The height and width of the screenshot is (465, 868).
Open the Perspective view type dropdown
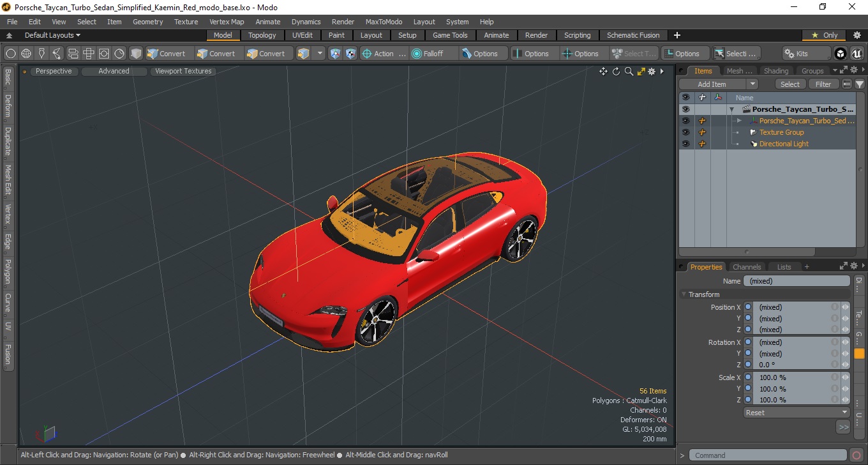point(54,72)
